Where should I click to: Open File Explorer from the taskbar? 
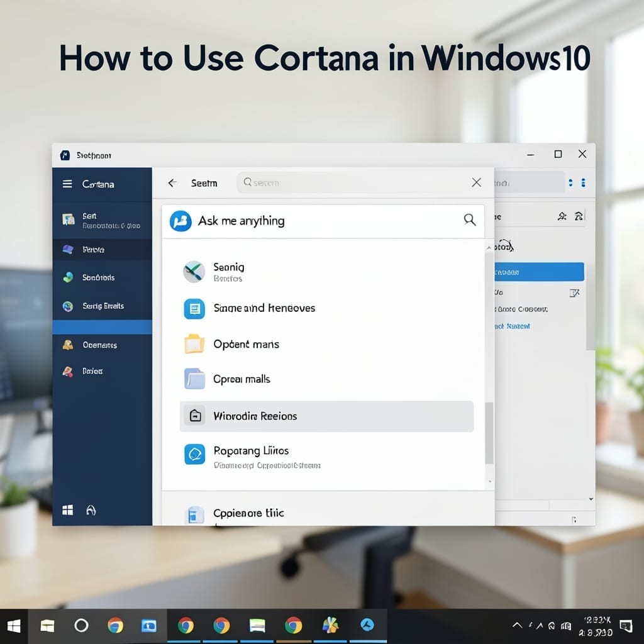coord(47,626)
